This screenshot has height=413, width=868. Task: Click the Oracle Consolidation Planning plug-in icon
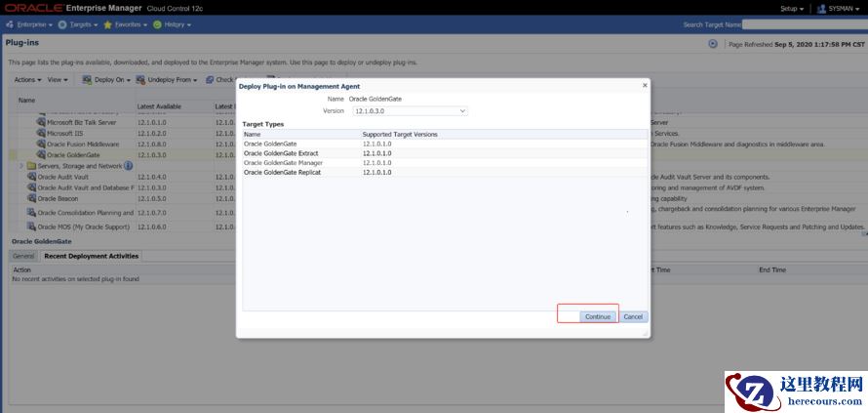tap(31, 213)
